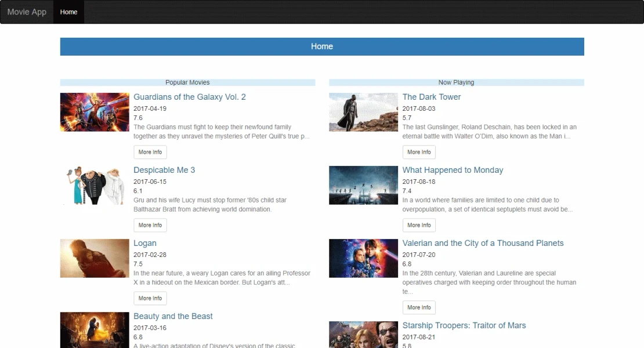Click More Info for The Dark Tower

coord(419,152)
